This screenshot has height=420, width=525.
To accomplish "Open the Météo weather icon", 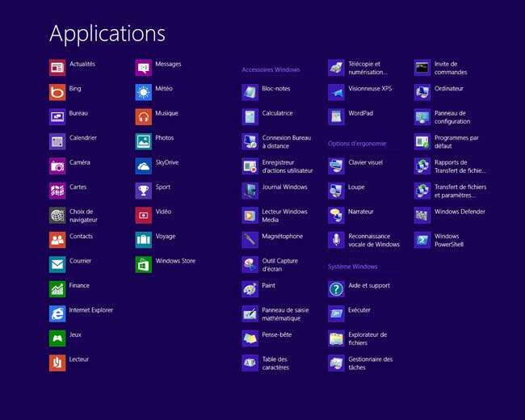I will click(x=143, y=92).
